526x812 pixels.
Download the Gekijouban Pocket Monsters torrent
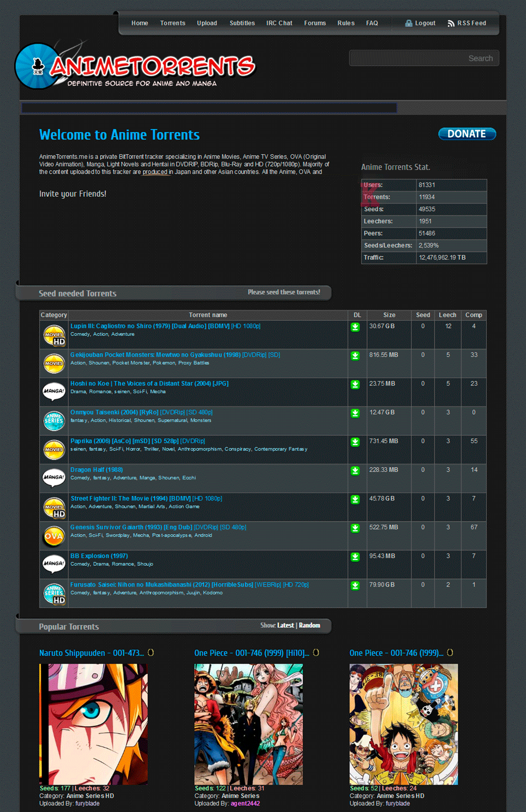tap(355, 356)
